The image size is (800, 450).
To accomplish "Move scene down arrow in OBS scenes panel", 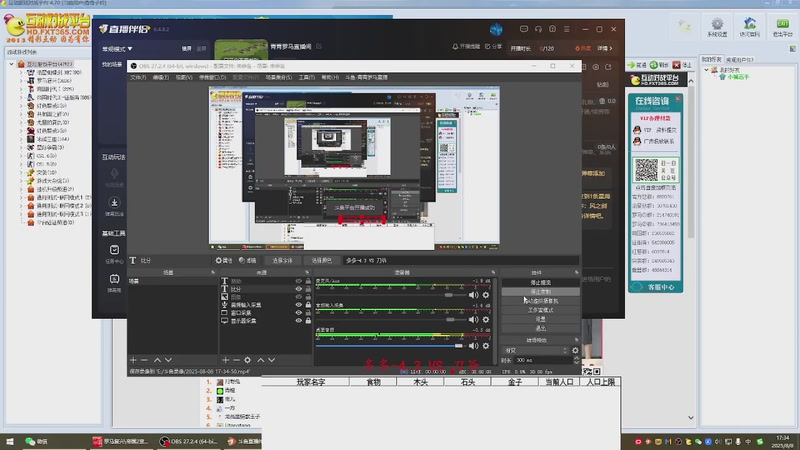I will [x=168, y=360].
